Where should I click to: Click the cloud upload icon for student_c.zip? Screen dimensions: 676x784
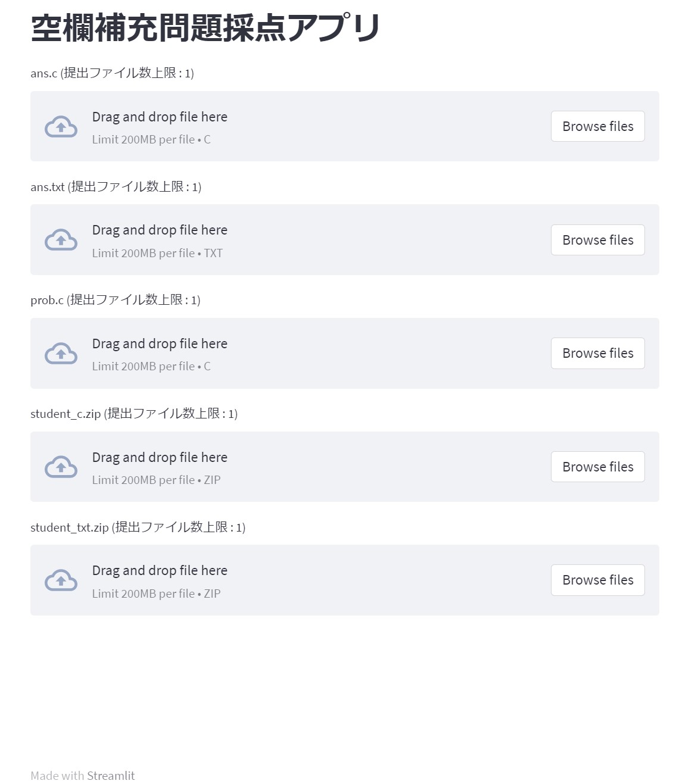(61, 467)
